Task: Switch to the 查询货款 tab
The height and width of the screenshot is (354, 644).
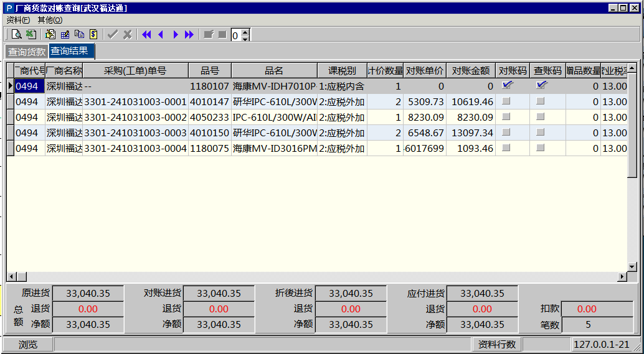Action: (x=27, y=52)
